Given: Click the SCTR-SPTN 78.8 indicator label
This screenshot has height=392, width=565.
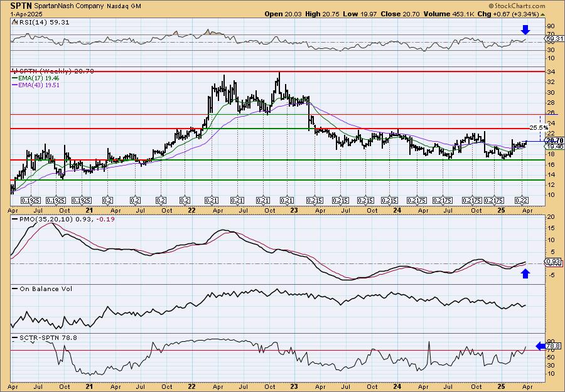Looking at the screenshot, I should pos(48,338).
